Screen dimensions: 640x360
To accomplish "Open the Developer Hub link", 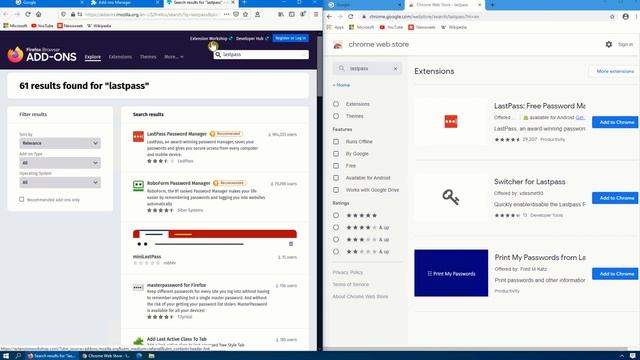I will [x=252, y=38].
